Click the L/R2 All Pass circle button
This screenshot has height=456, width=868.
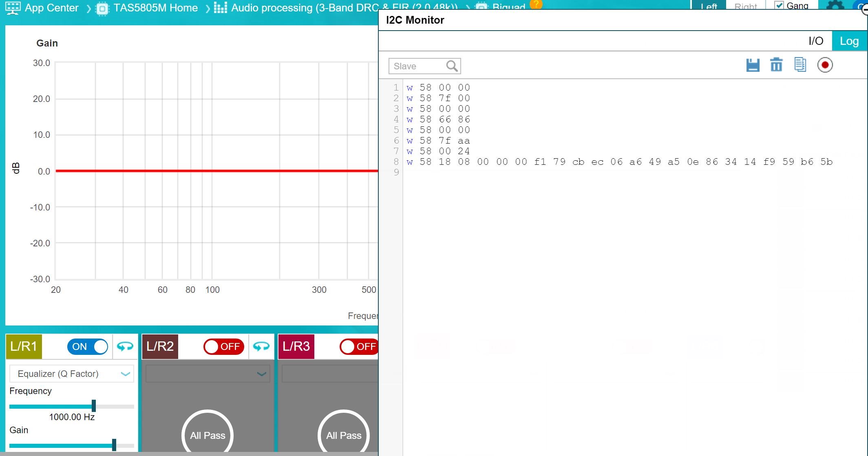(208, 435)
